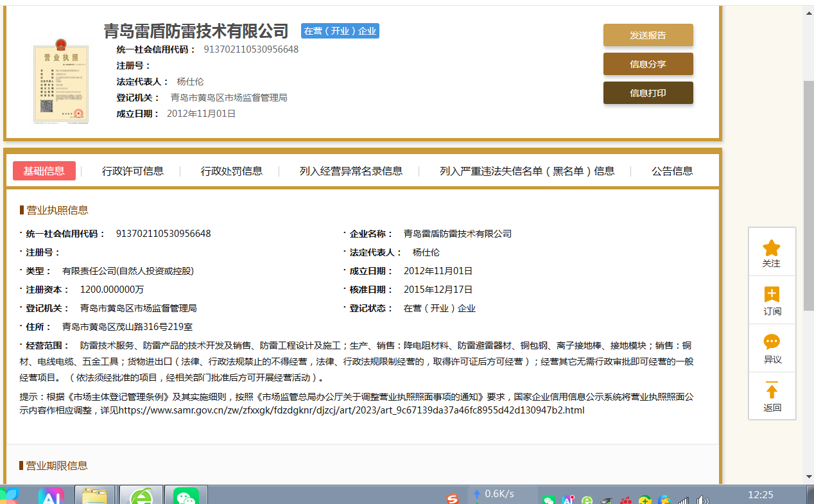
Task: Click the volume speaker tray icon
Action: tap(703, 500)
